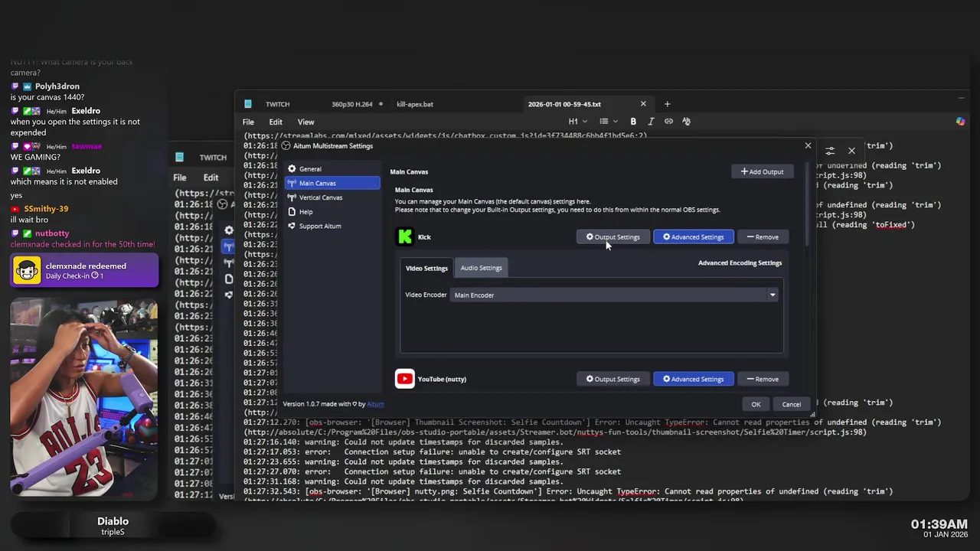This screenshot has height=551, width=980.
Task: Toggle bold formatting in Notepad toolbar
Action: pos(633,122)
